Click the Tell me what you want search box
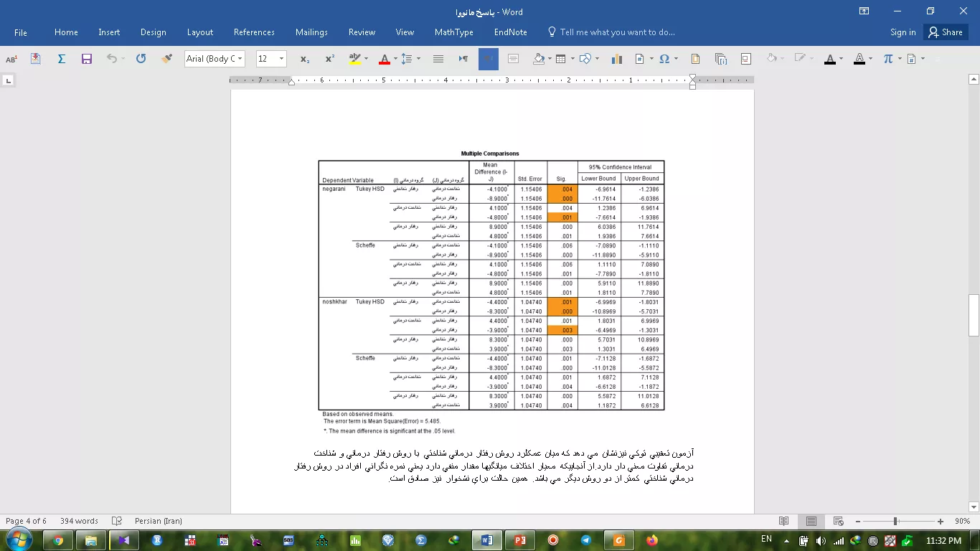980x551 pixels. tap(617, 32)
